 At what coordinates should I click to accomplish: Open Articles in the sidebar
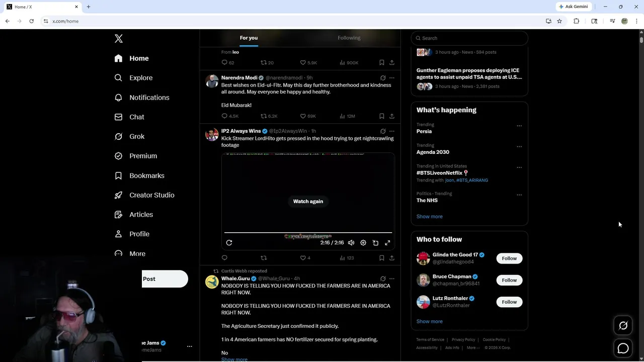click(x=134, y=214)
